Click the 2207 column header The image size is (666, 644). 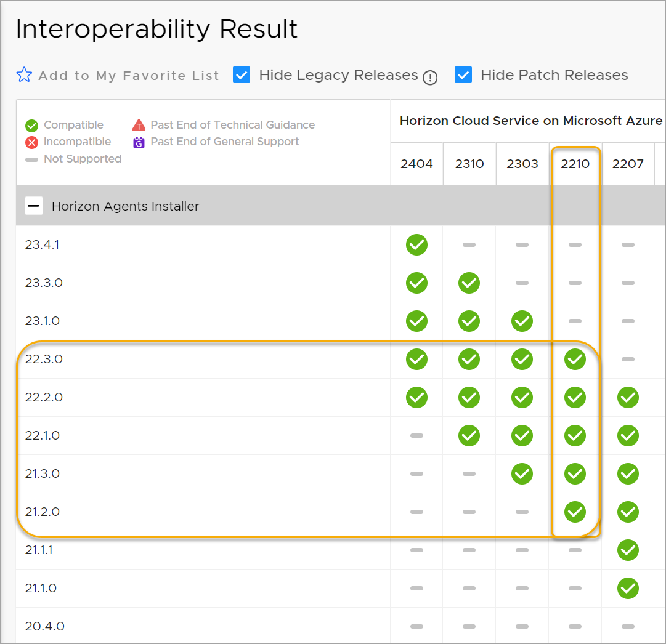click(x=628, y=164)
